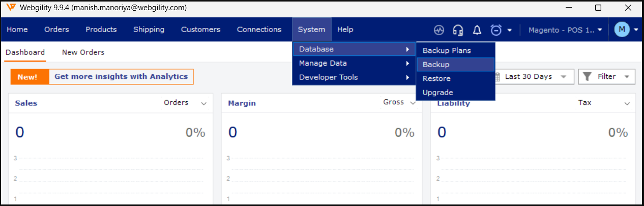Screen dimensions: 644x206
Task: Maximize the Webgility window
Action: [598, 8]
